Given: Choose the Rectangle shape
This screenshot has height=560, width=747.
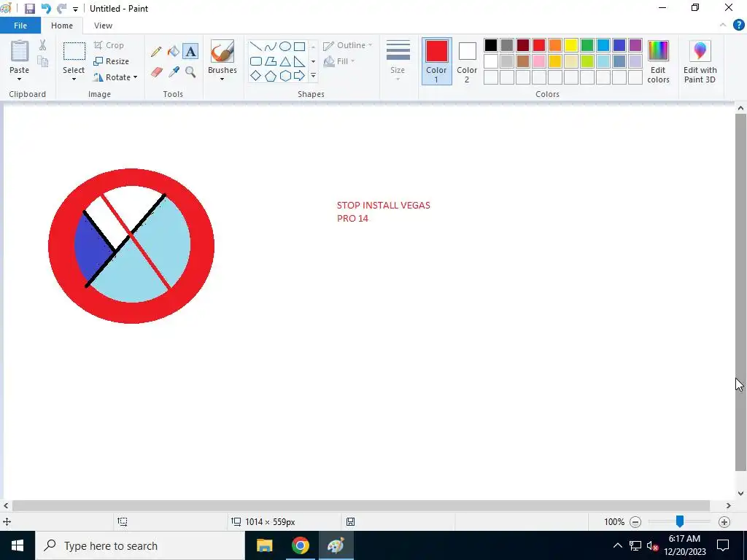Looking at the screenshot, I should (x=299, y=47).
